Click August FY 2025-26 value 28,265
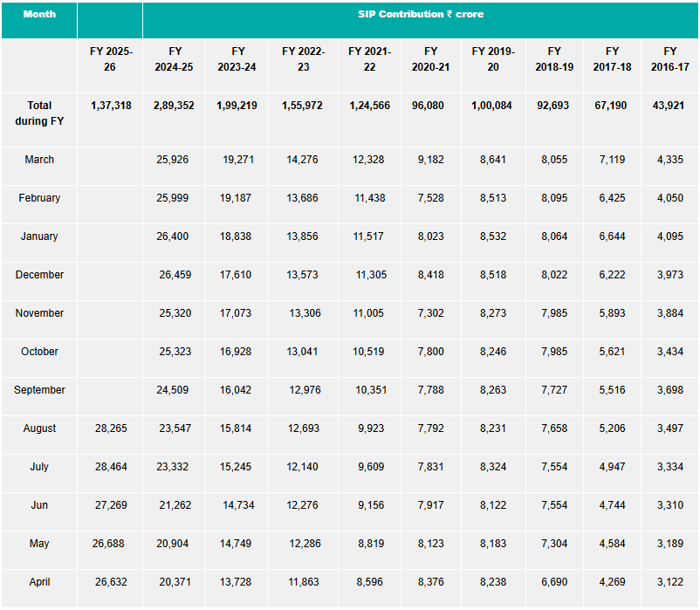The width and height of the screenshot is (700, 610). 110,428
